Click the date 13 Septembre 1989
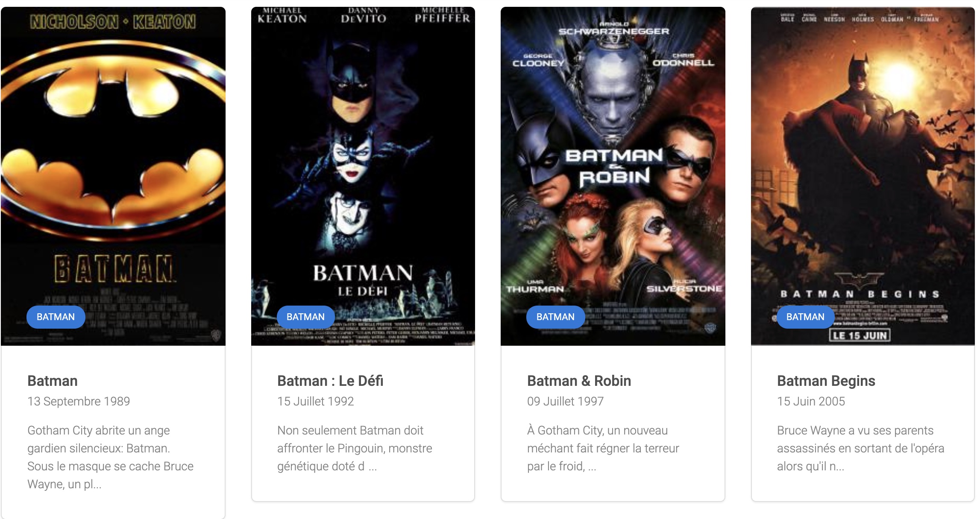The height and width of the screenshot is (519, 980). 79,401
